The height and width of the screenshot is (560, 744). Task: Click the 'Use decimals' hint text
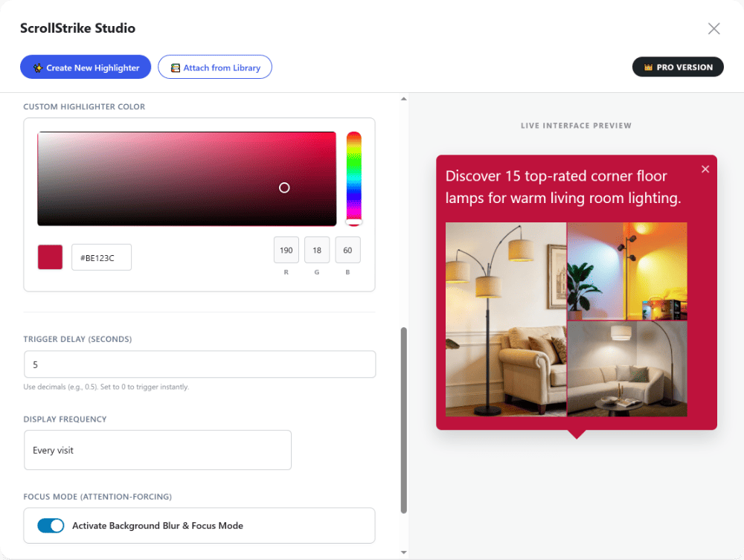coord(106,387)
